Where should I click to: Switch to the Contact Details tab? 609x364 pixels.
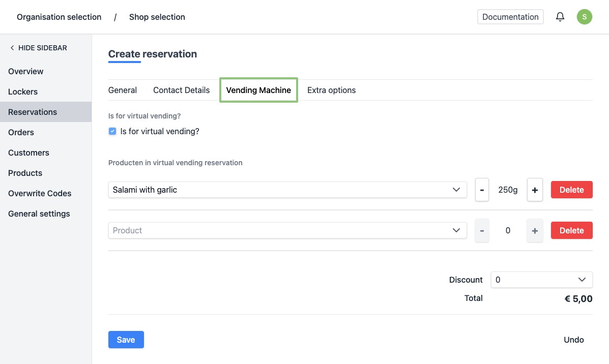tap(181, 90)
